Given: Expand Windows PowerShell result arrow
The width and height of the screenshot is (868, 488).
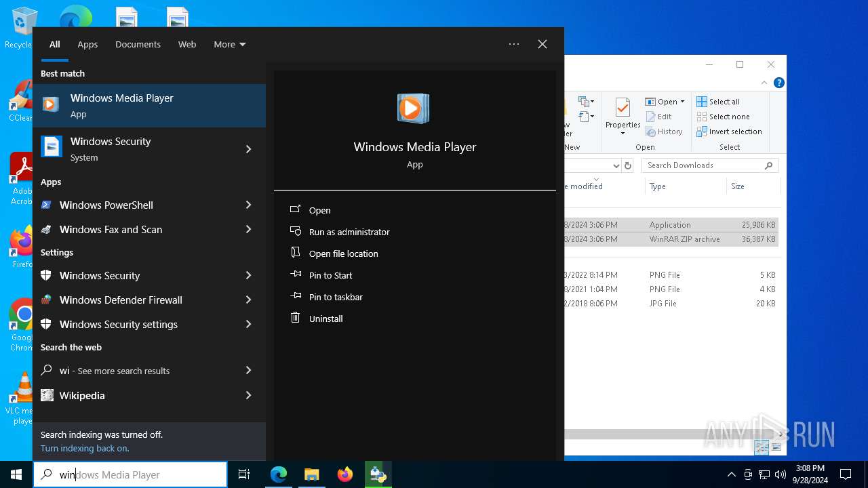Looking at the screenshot, I should pos(248,205).
